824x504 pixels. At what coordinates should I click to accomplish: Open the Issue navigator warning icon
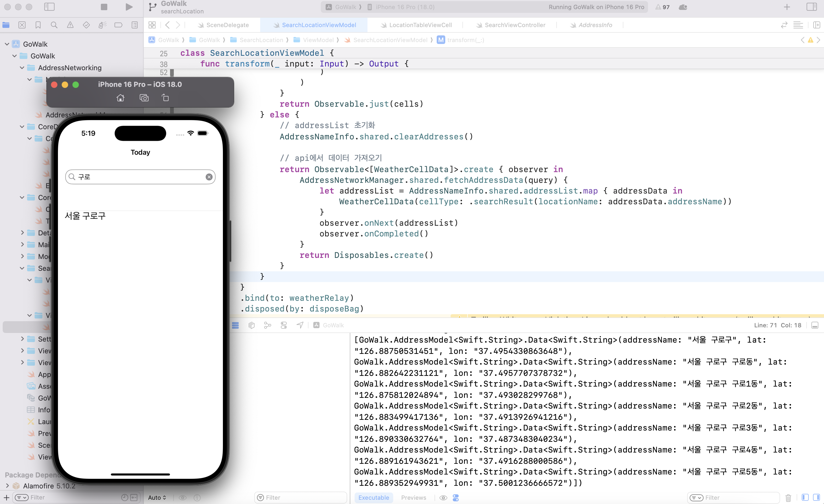click(x=70, y=25)
